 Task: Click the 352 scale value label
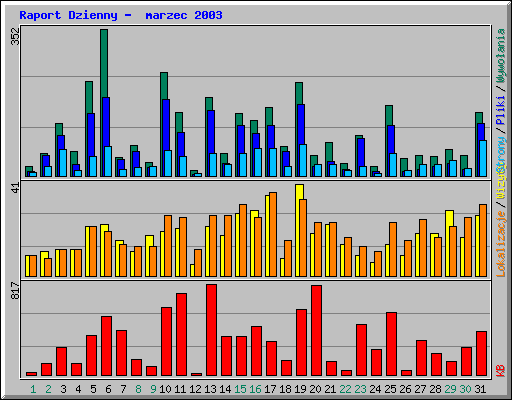pyautogui.click(x=16, y=36)
